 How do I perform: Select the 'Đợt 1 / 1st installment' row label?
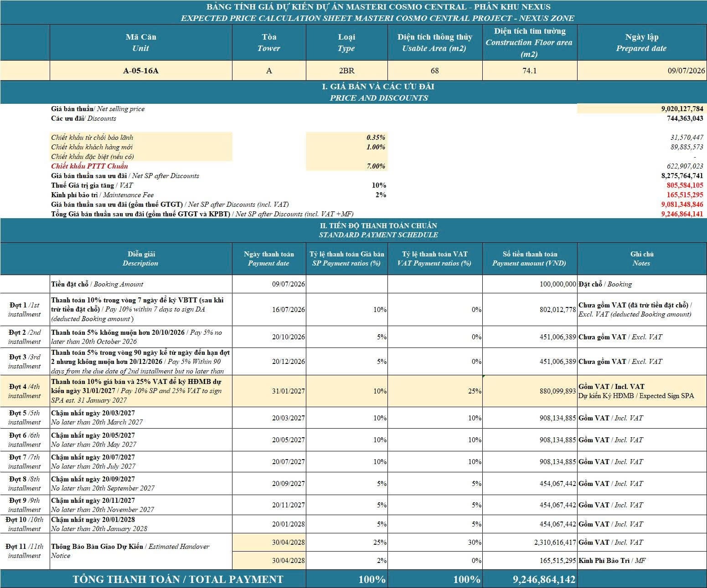25,310
